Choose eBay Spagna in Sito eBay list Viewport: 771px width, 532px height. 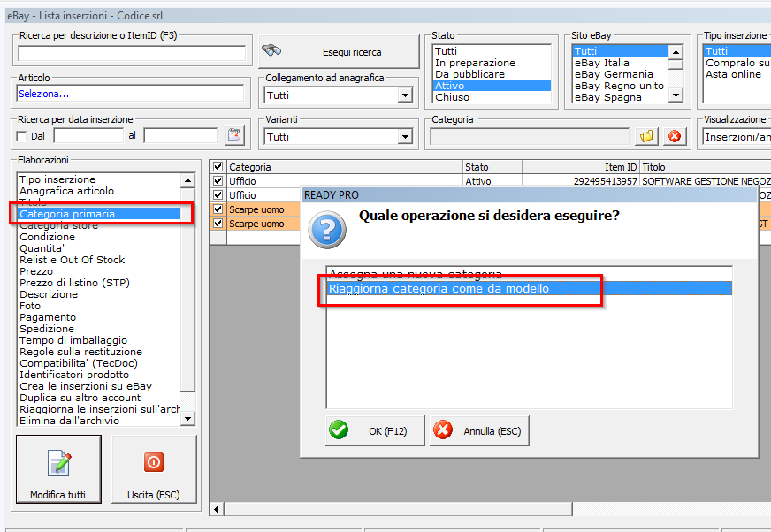[x=621, y=97]
